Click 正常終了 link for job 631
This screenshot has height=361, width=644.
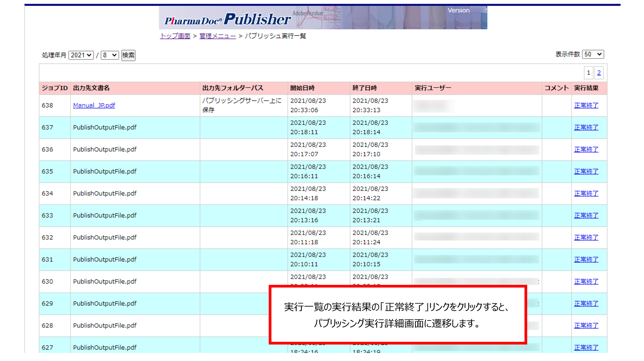tap(586, 259)
